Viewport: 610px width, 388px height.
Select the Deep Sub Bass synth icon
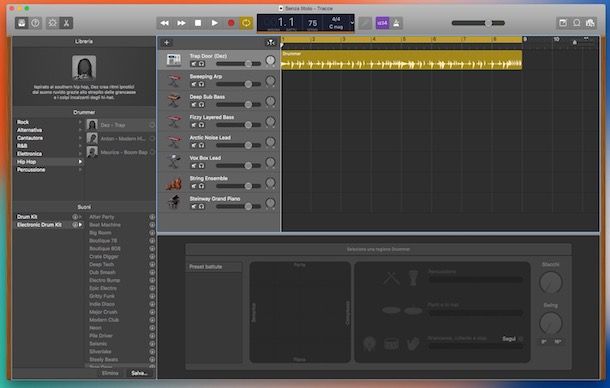tap(174, 101)
